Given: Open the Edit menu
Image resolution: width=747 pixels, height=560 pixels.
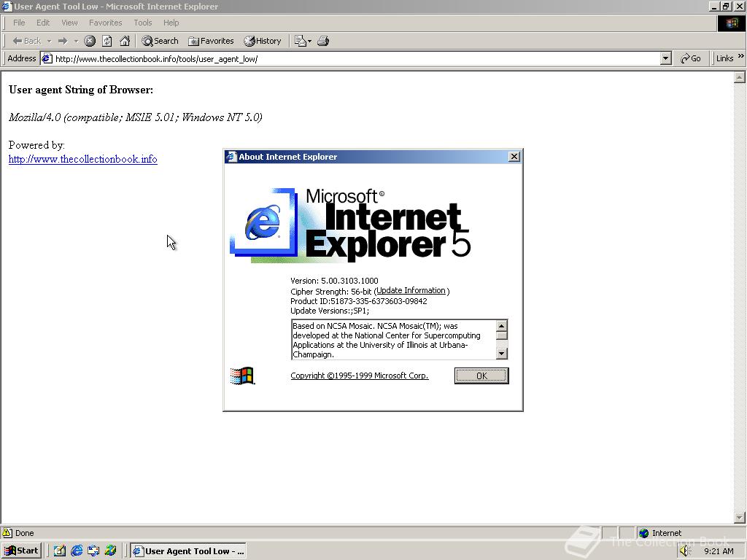Looking at the screenshot, I should 43,23.
